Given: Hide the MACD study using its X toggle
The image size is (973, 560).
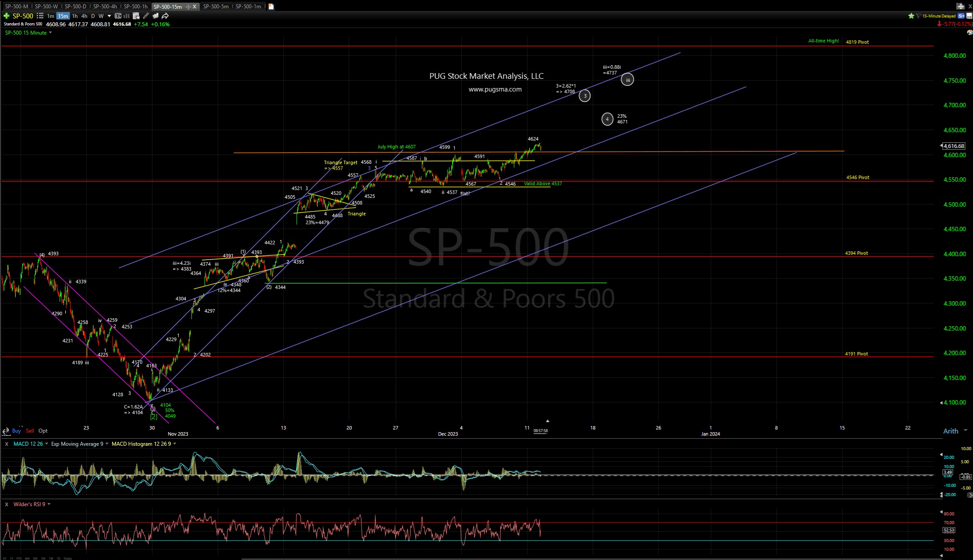Looking at the screenshot, I should 7,444.
